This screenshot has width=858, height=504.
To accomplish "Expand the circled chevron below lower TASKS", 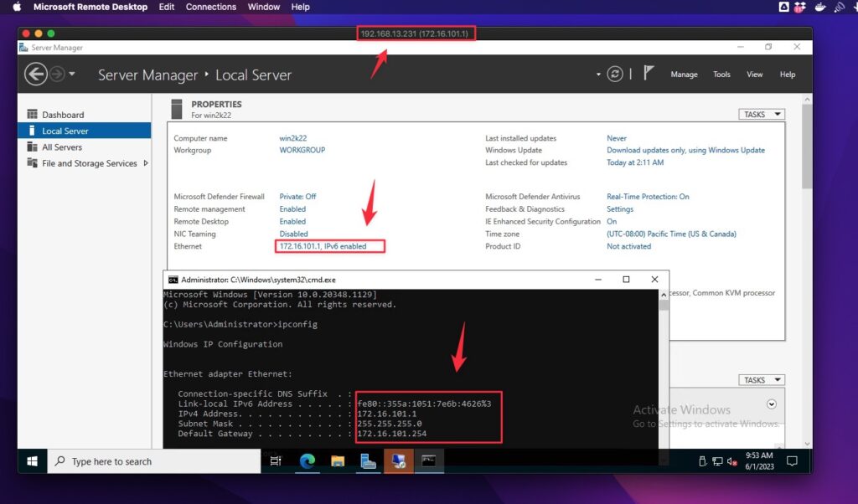I will pos(772,404).
